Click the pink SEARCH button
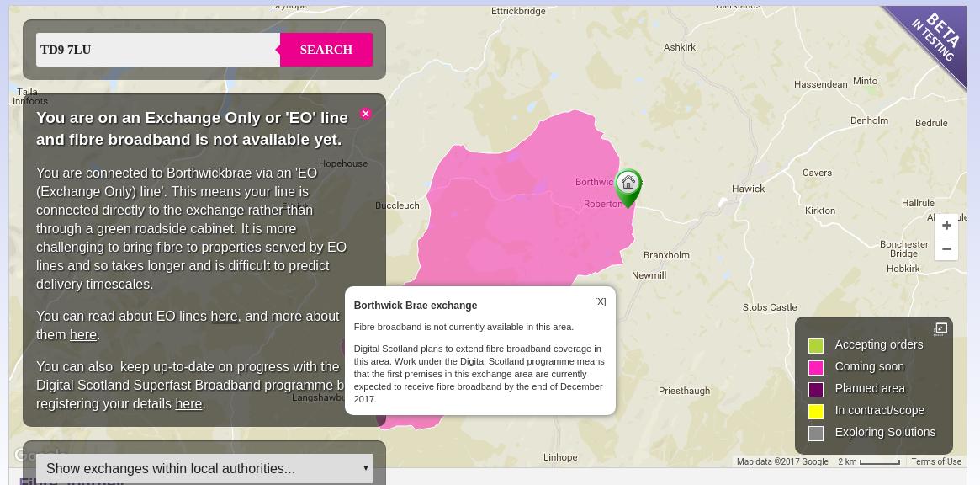980x485 pixels. (x=326, y=50)
